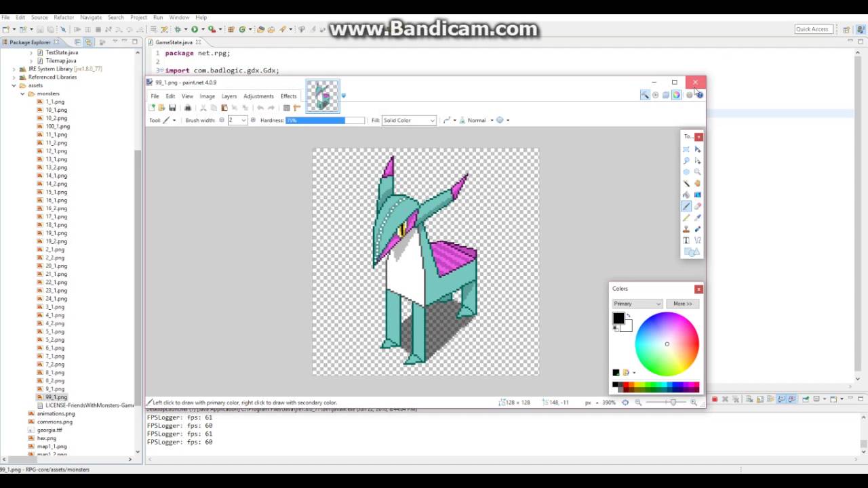Toggle the Layers window button
This screenshot has width=868, height=488.
coord(666,95)
